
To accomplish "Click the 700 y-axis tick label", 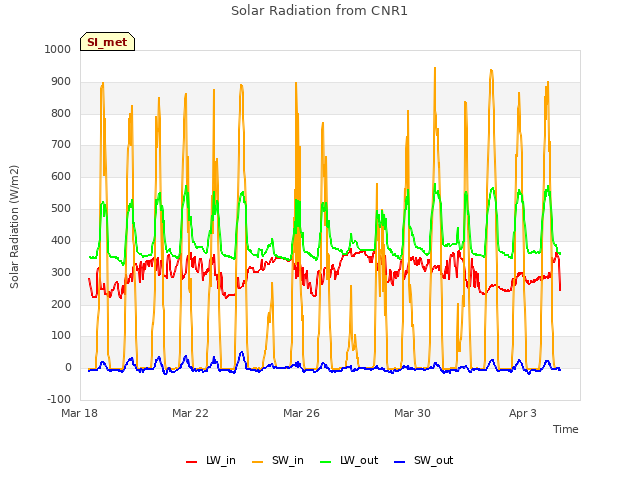I will (61, 144).
